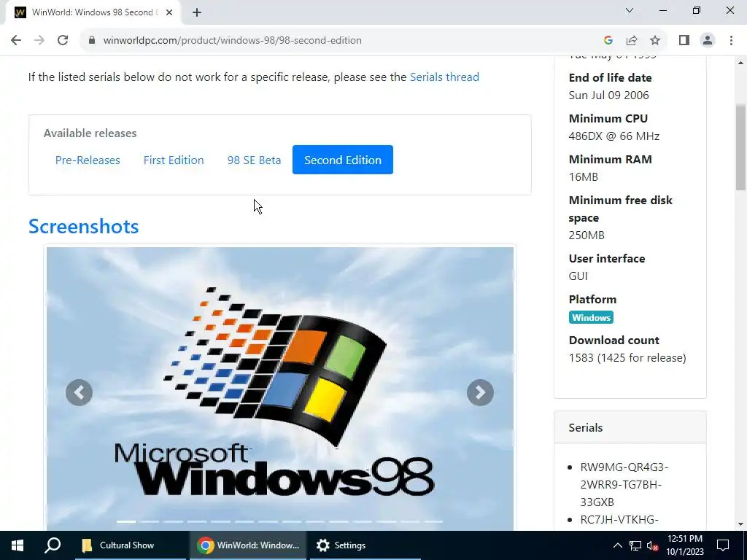
Task: Click the Download count value text
Action: pyautogui.click(x=627, y=357)
